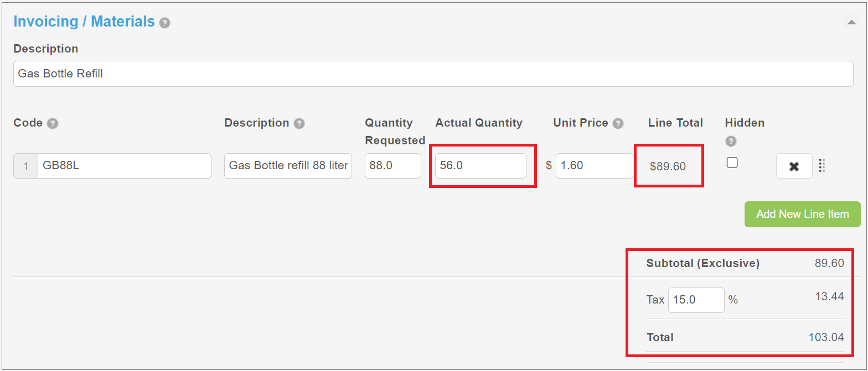Image resolution: width=868 pixels, height=371 pixels.
Task: Collapse the Invoicing / Materials section
Action: pos(850,22)
